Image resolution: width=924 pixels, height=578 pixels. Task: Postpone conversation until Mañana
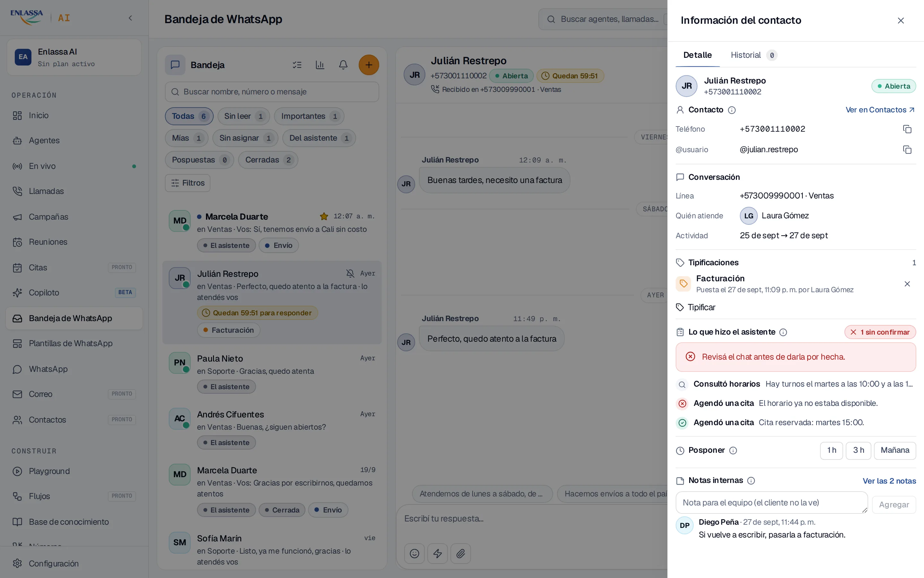pyautogui.click(x=894, y=450)
